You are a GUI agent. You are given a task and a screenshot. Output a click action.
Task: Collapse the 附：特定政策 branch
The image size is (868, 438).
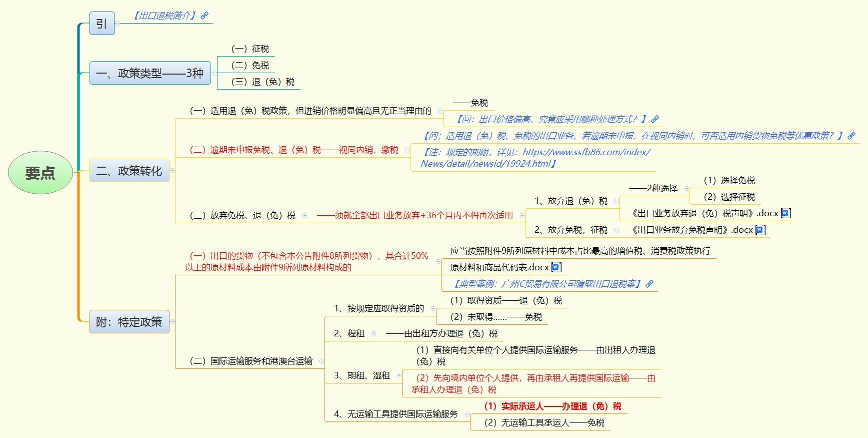pyautogui.click(x=172, y=321)
